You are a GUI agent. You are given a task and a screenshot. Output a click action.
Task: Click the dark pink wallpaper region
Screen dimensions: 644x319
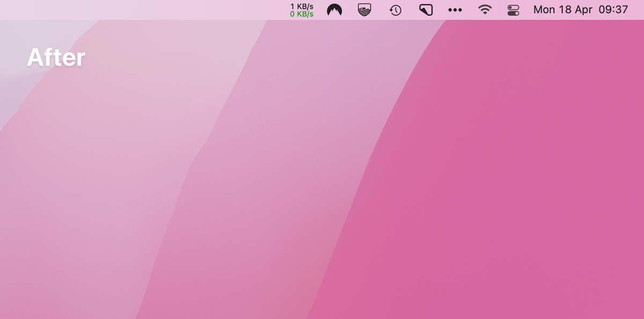(x=510, y=188)
